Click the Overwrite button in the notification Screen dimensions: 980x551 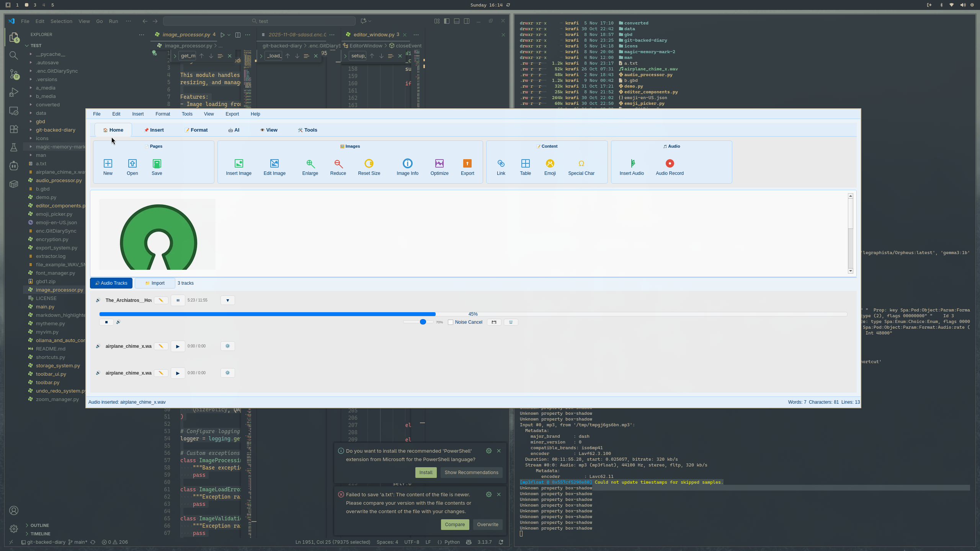point(487,525)
